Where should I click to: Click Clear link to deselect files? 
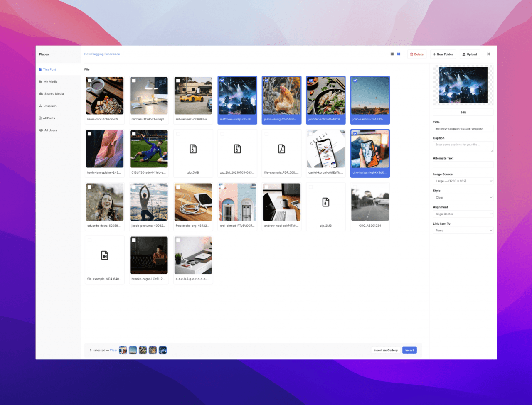pos(113,351)
